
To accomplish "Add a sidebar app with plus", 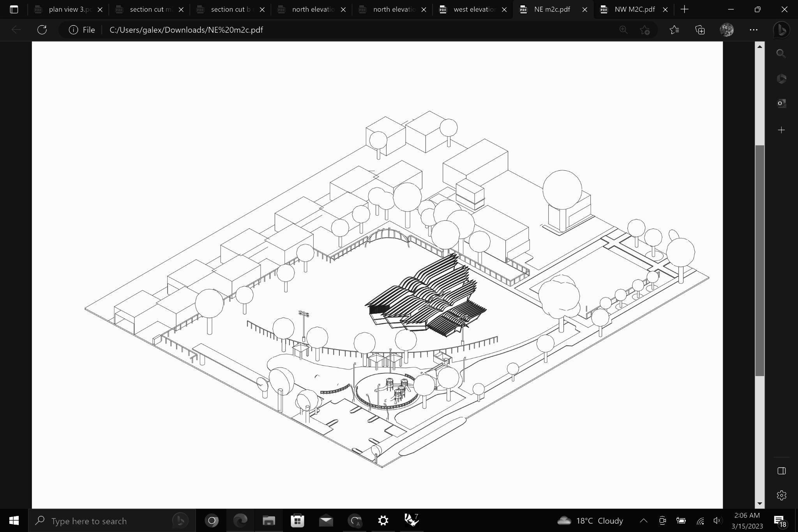I will point(781,130).
